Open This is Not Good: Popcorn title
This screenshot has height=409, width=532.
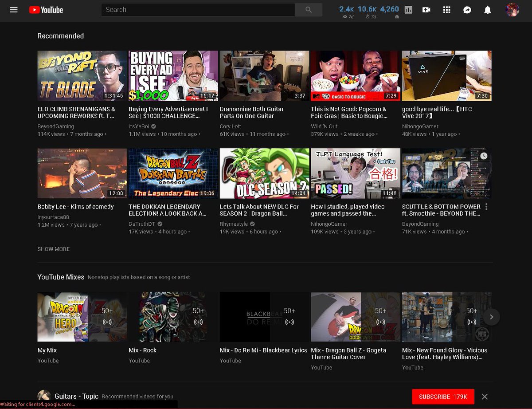tap(349, 112)
